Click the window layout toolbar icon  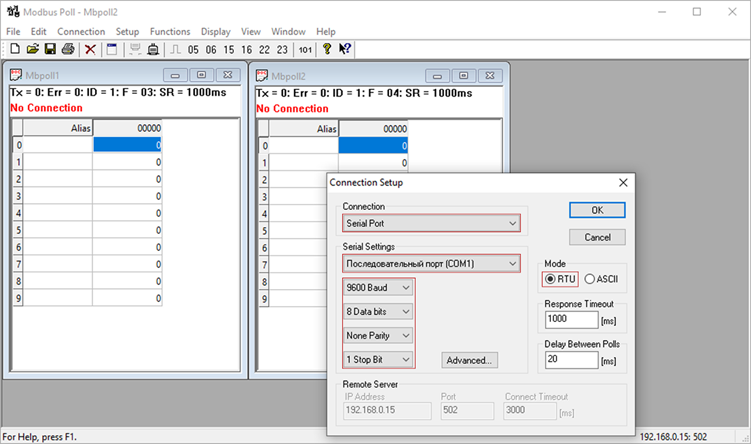click(112, 49)
